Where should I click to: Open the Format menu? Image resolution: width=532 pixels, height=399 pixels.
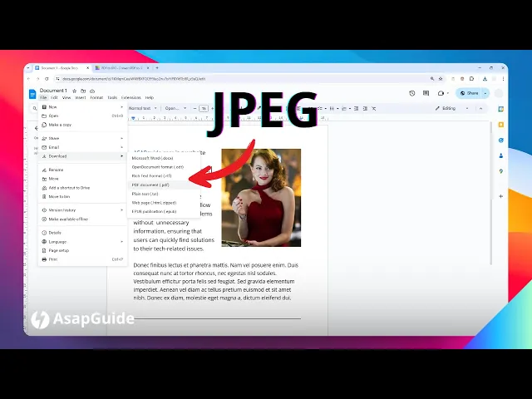point(96,98)
